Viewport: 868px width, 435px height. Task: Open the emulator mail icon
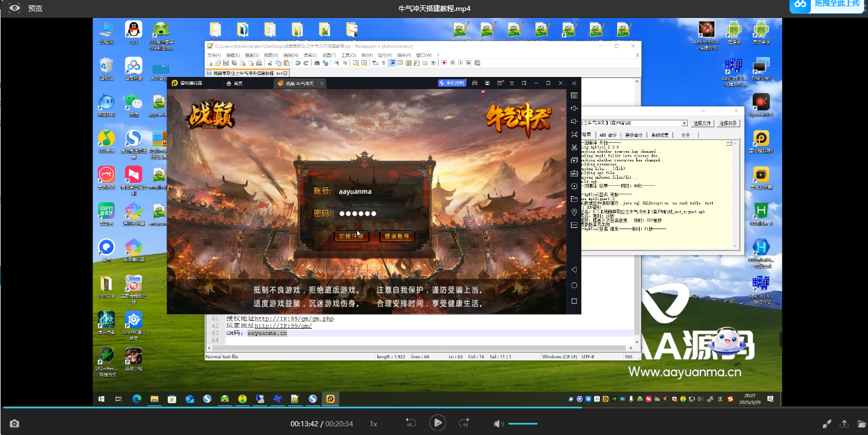500,83
